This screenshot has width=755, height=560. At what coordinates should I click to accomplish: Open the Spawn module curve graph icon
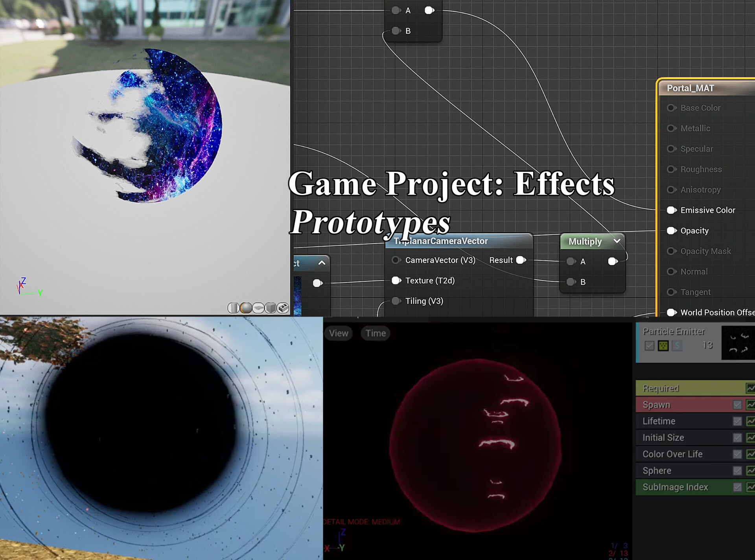tap(750, 404)
